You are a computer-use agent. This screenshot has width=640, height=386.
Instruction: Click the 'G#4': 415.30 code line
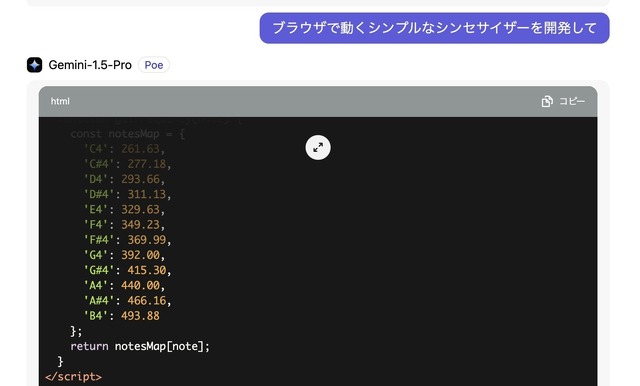click(x=127, y=270)
